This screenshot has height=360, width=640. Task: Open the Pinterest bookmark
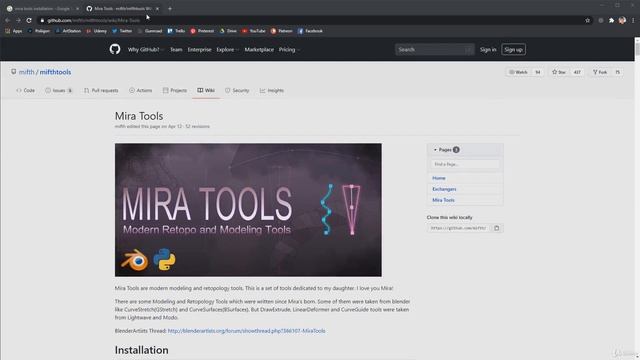point(202,31)
